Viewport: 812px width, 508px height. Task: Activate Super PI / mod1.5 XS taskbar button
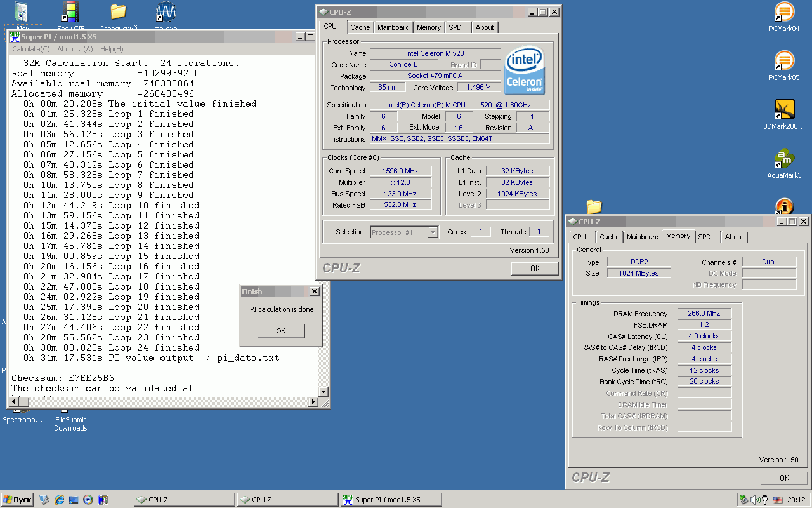[391, 500]
